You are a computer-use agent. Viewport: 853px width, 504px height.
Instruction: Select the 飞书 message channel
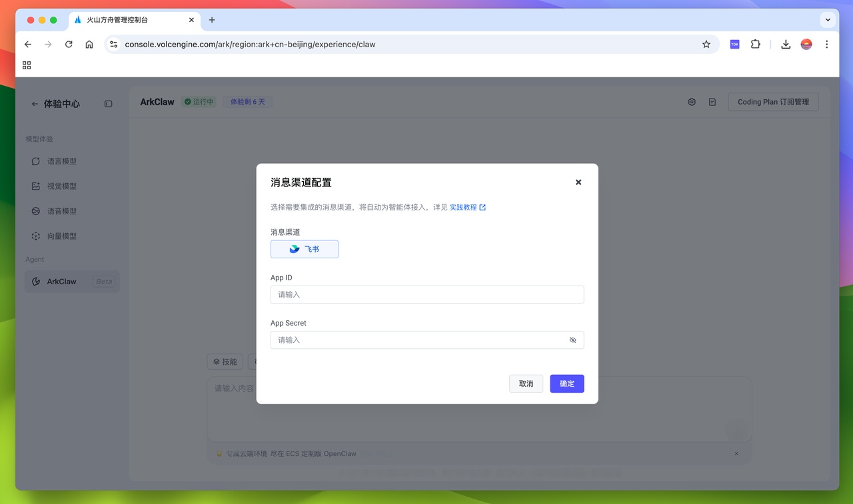[x=305, y=249]
